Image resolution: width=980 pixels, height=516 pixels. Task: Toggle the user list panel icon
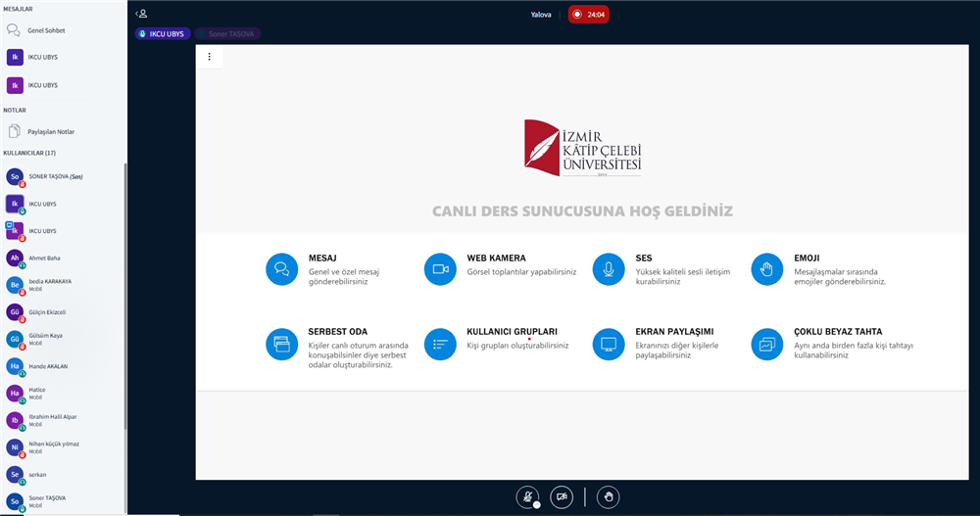[x=141, y=14]
